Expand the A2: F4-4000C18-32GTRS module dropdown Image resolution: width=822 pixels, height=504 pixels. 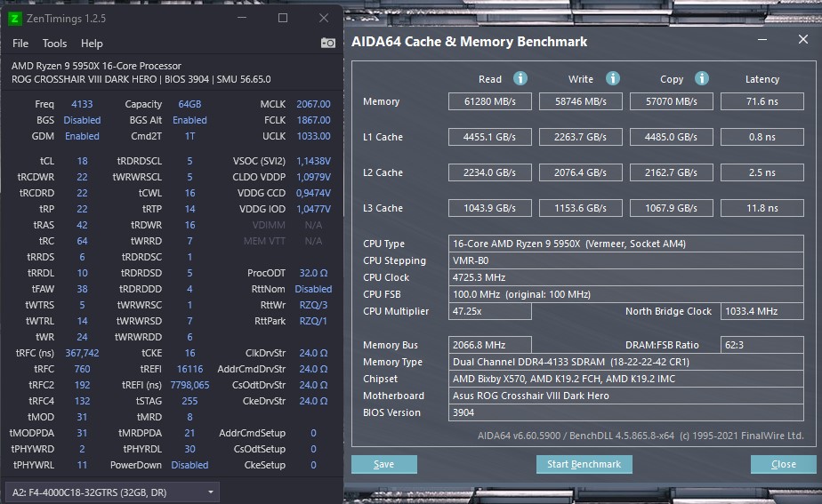point(112,492)
